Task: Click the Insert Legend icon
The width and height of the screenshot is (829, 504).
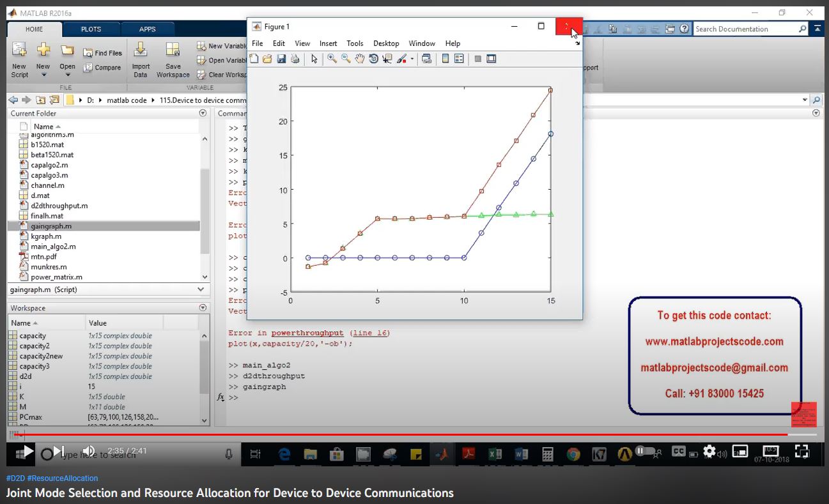Action: coord(459,59)
